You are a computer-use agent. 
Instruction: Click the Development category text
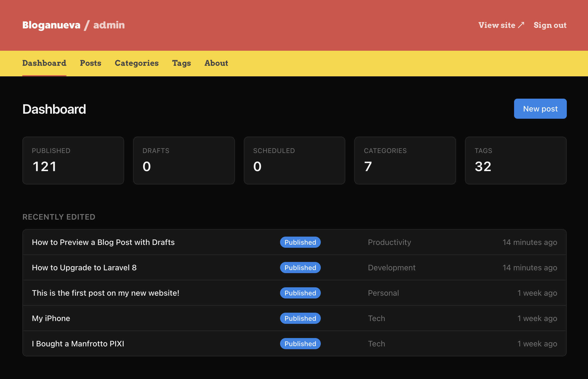point(392,268)
